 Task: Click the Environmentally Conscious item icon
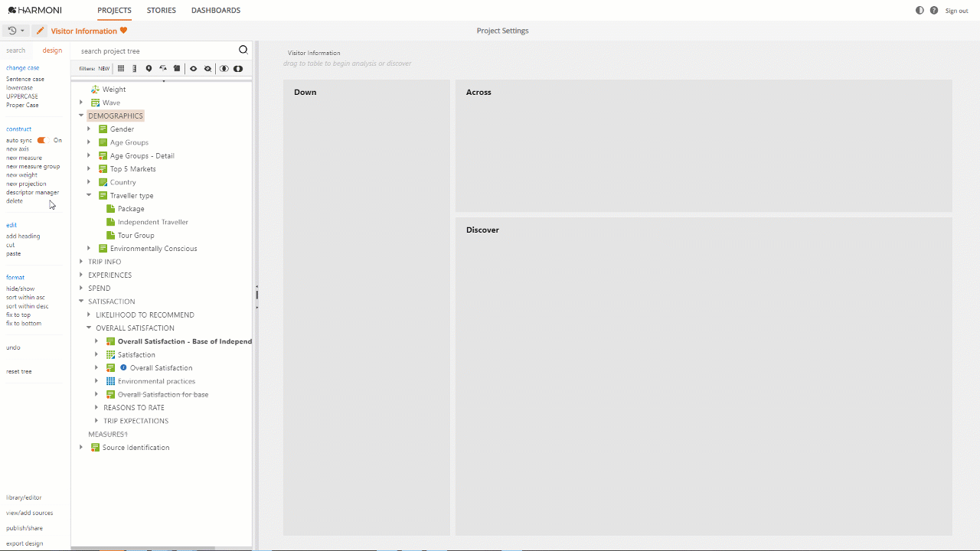tap(103, 249)
